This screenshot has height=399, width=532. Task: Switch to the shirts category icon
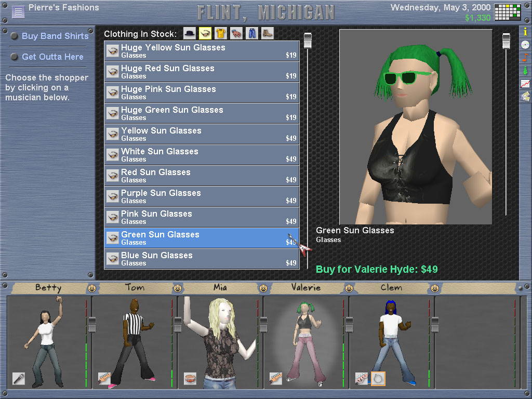pos(221,34)
